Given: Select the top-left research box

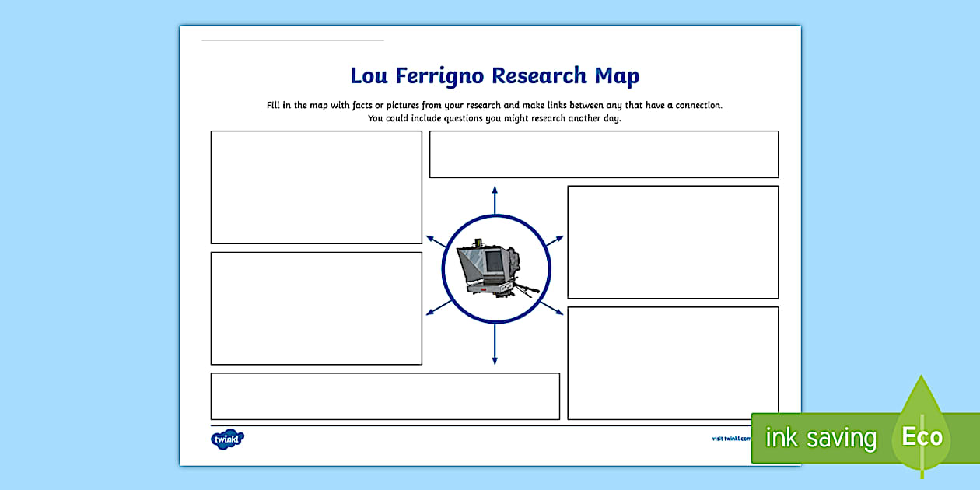Looking at the screenshot, I should coord(316,187).
